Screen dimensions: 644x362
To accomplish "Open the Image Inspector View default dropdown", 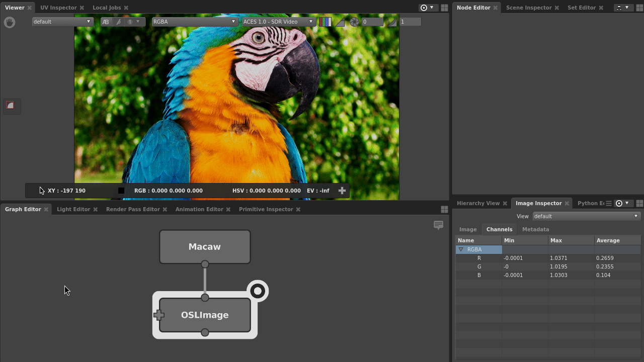I will click(x=586, y=216).
